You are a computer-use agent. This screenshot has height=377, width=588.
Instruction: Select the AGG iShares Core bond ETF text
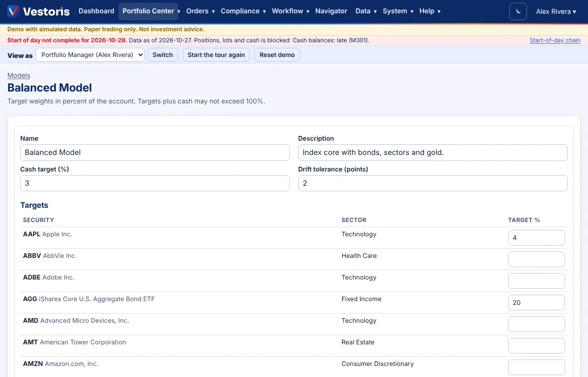89,299
